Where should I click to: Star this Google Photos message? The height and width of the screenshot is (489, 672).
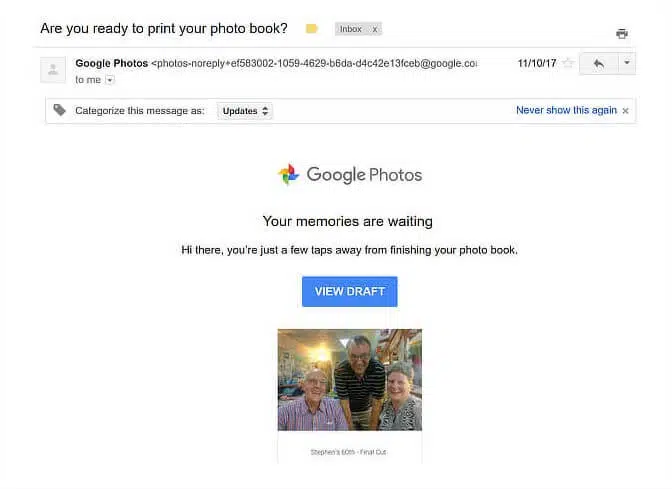click(x=568, y=63)
